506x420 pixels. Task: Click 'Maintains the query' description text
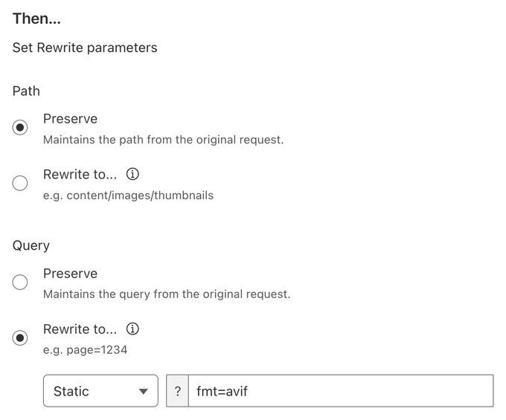(x=167, y=294)
